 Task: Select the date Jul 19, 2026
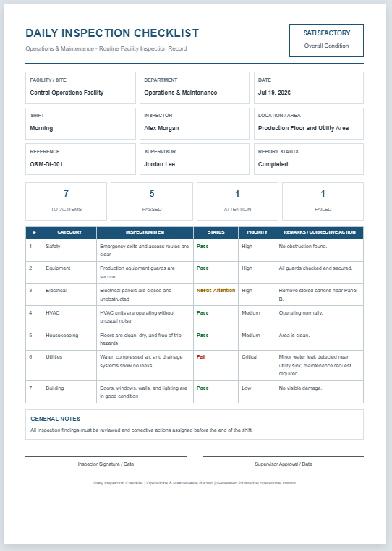point(274,93)
